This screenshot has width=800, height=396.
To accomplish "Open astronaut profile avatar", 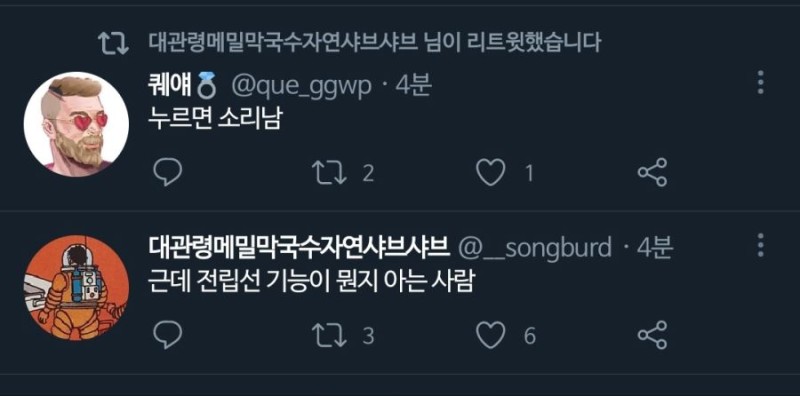I will [76, 287].
